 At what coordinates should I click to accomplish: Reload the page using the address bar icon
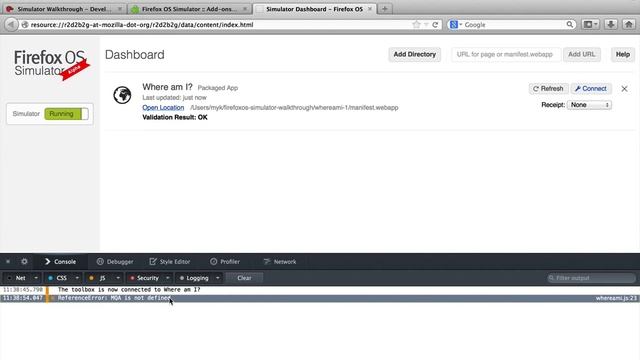coord(435,24)
